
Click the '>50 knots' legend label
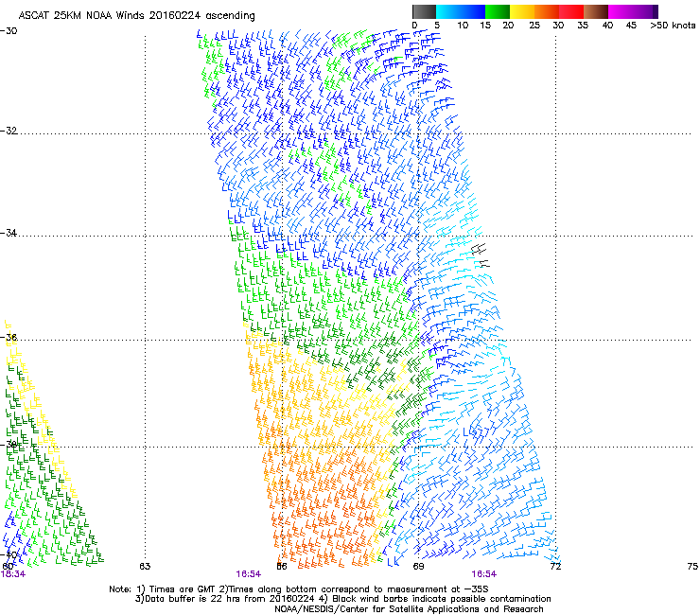[x=673, y=26]
